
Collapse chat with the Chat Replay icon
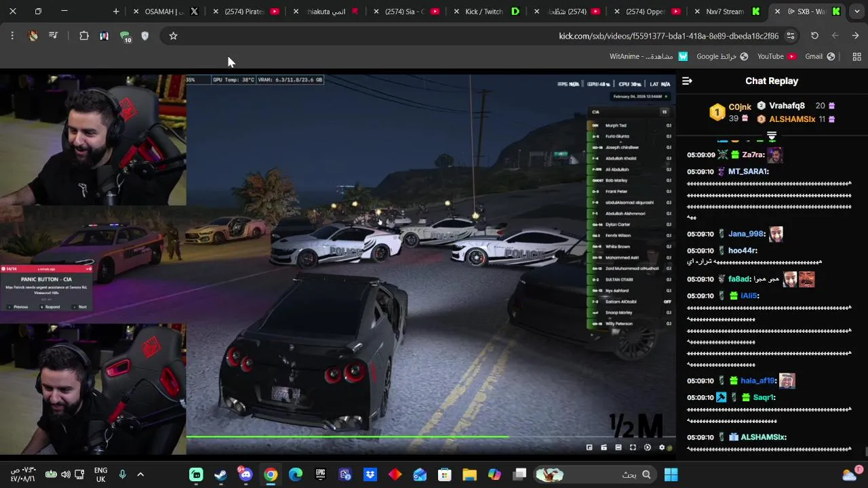pos(687,81)
